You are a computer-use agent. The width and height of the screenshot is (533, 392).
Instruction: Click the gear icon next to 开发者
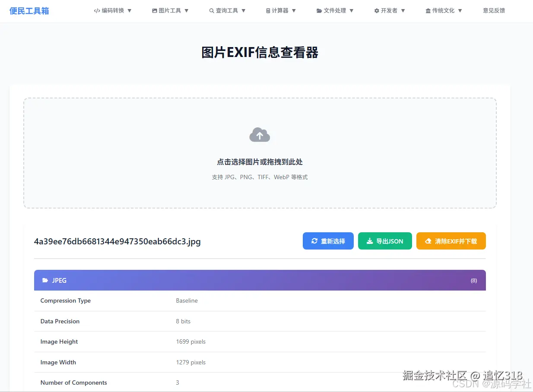coord(375,10)
